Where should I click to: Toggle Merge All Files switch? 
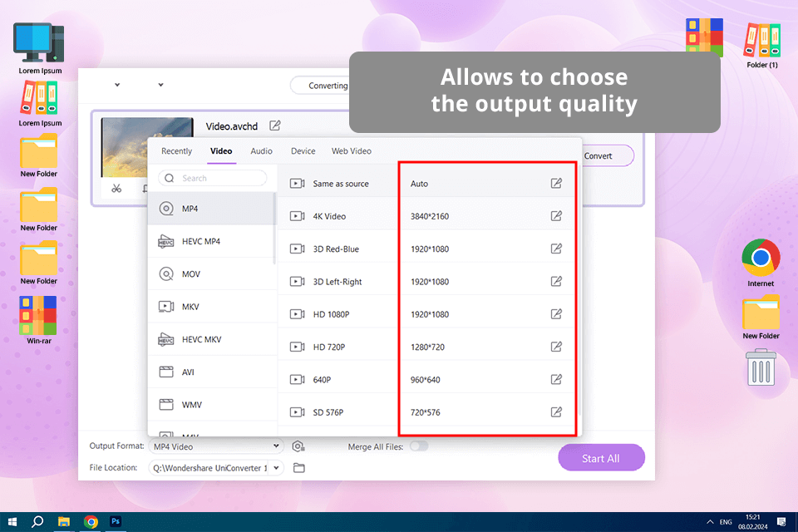419,446
